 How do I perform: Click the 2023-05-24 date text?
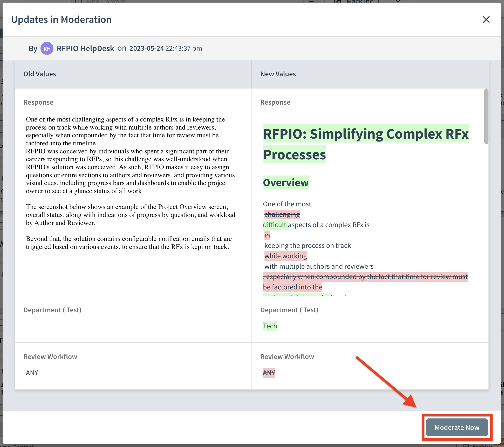147,48
